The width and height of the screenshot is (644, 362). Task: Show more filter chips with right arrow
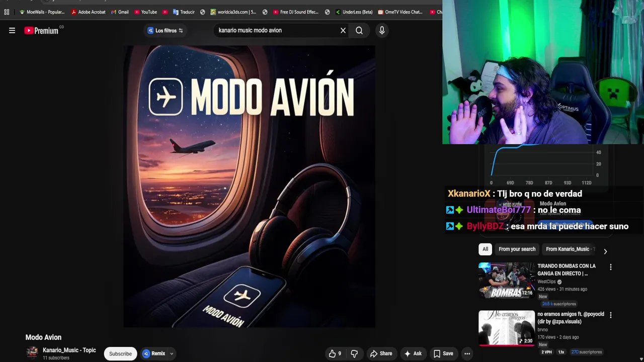coord(605,251)
